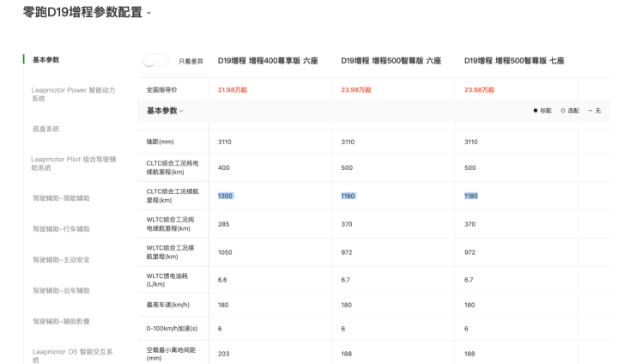Toggle the 只看差异 switch
This screenshot has height=364, width=618.
coord(155,61)
